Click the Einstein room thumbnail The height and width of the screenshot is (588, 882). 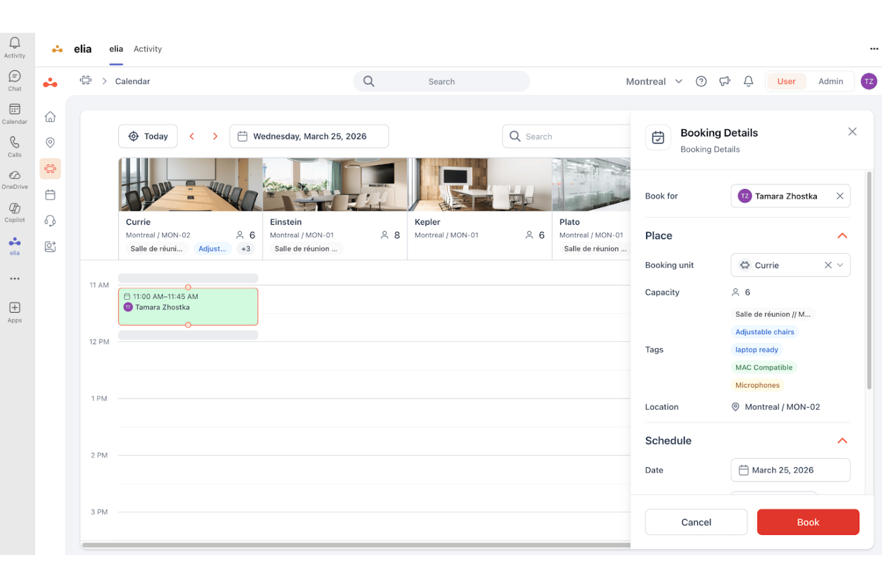pyautogui.click(x=335, y=185)
